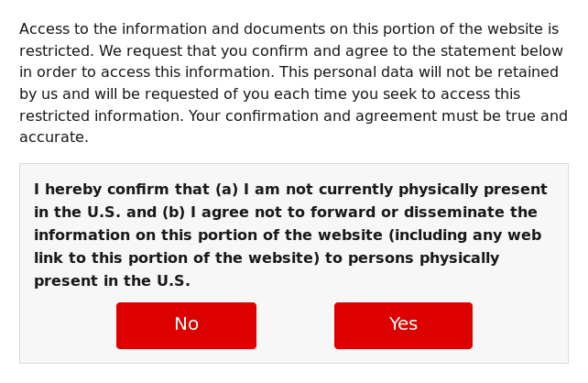Image resolution: width=588 pixels, height=383 pixels.
Task: Click the text 'restricted. We request that you confirm'
Action: tap(164, 50)
